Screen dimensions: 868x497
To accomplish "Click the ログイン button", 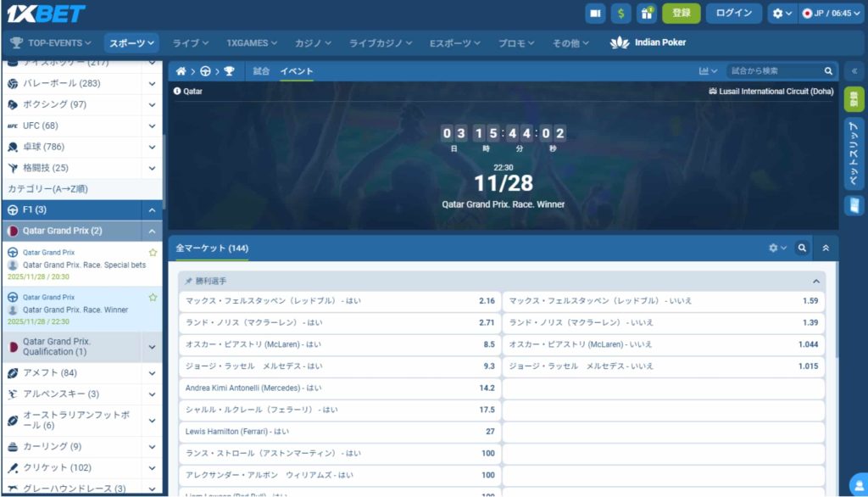I will tap(733, 13).
